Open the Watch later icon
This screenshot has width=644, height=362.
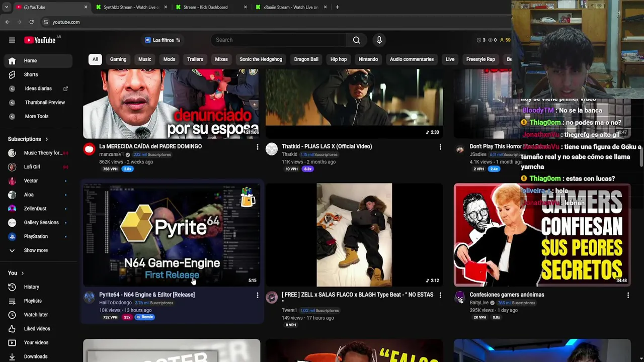pos(12,315)
